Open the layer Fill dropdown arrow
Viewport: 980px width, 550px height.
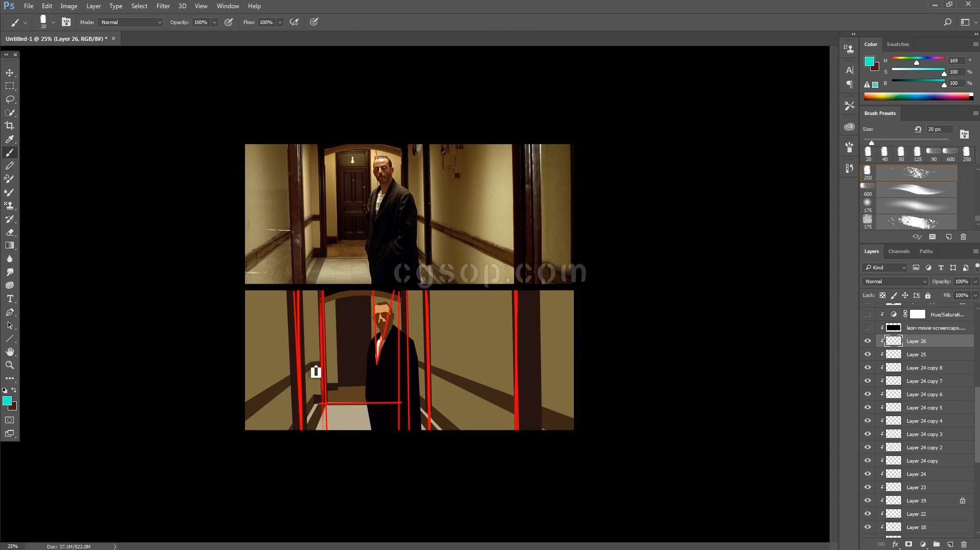[975, 295]
